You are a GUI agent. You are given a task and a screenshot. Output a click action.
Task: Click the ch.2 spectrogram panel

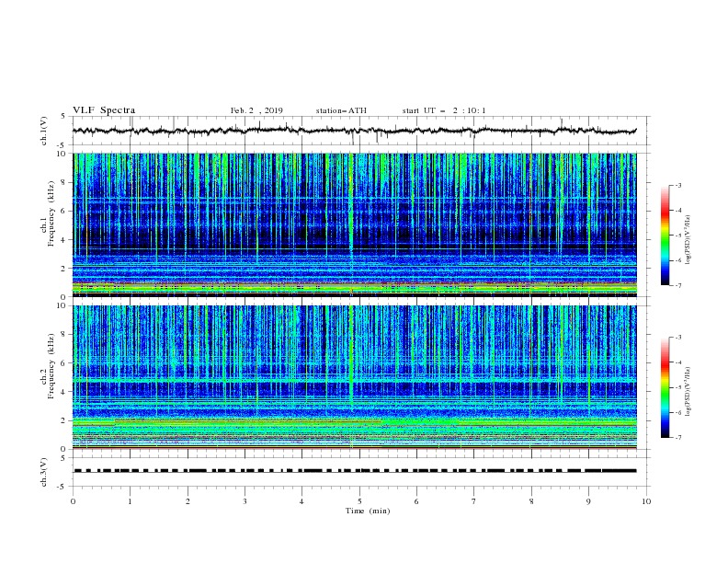pos(355,377)
